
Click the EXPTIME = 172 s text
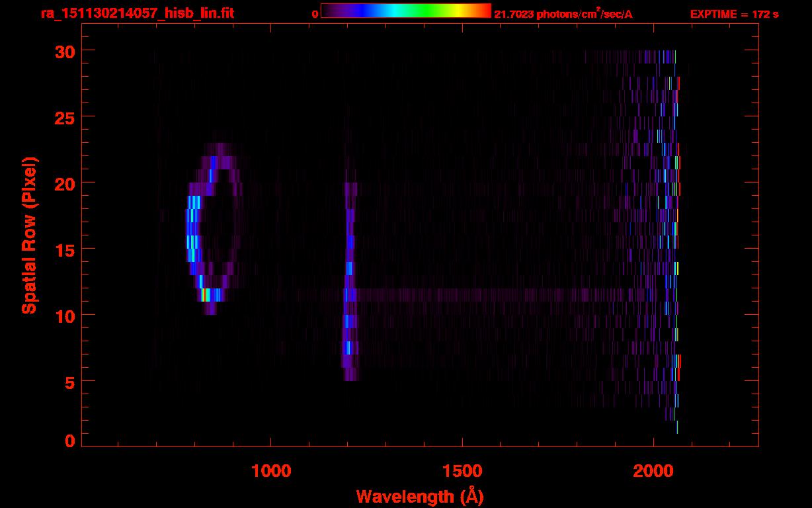click(734, 14)
